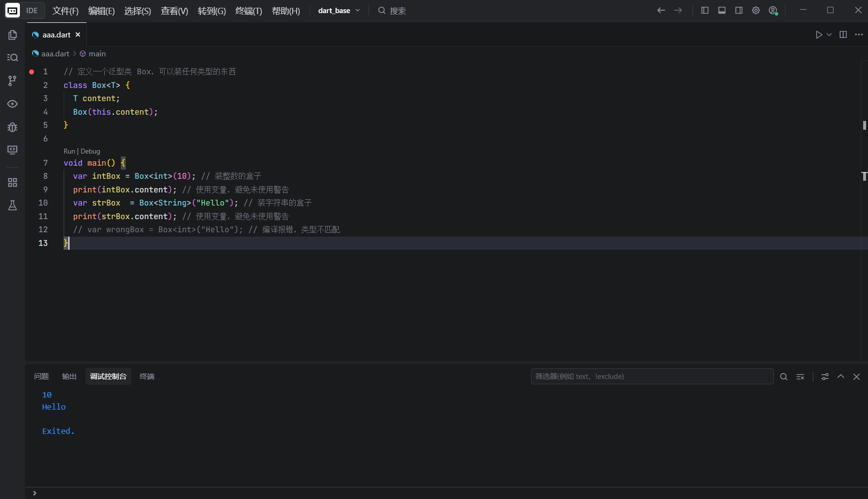Click the eye-shaped icon in activity bar
Image resolution: width=868 pixels, height=499 pixels.
point(13,104)
